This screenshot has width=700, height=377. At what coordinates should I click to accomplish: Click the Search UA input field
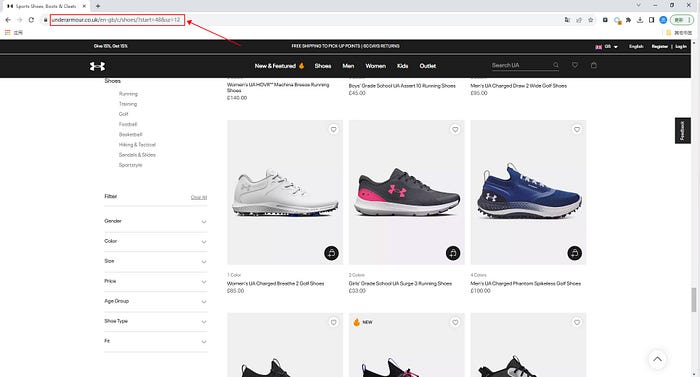tap(521, 65)
